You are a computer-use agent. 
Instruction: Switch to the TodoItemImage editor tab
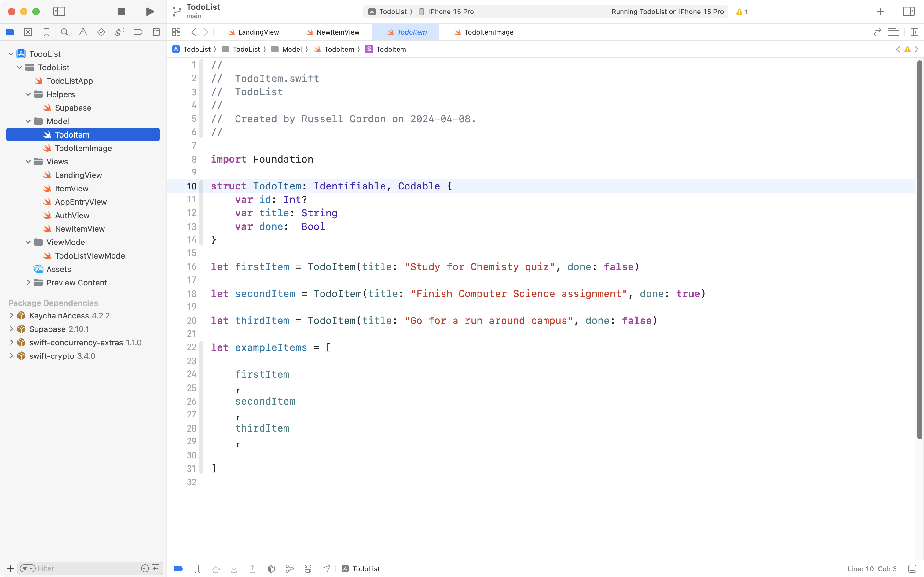[483, 32]
